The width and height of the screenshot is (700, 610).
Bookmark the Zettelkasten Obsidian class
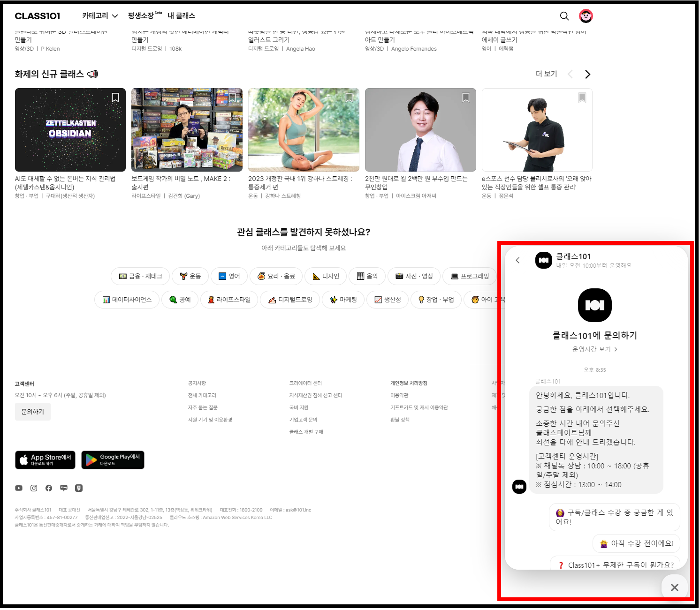point(115,98)
